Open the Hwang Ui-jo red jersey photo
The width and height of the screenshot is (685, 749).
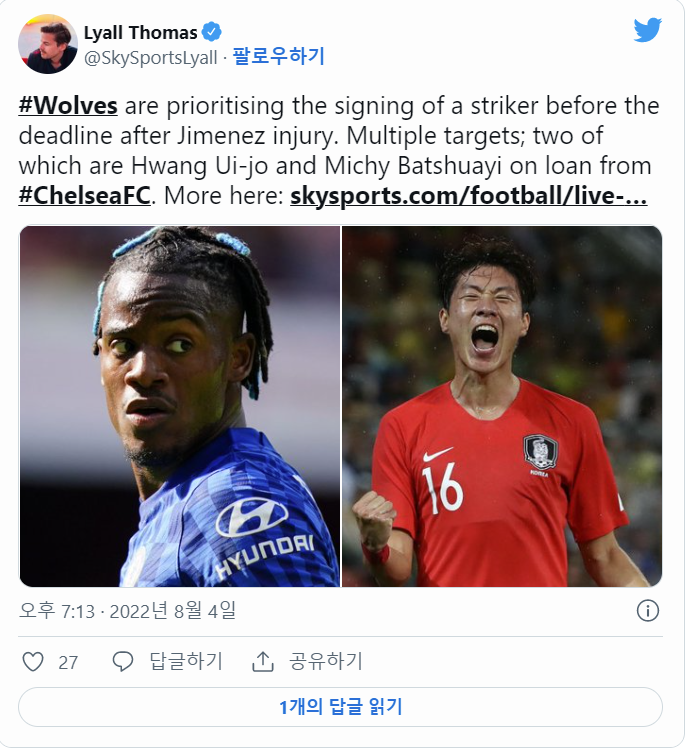click(x=502, y=406)
